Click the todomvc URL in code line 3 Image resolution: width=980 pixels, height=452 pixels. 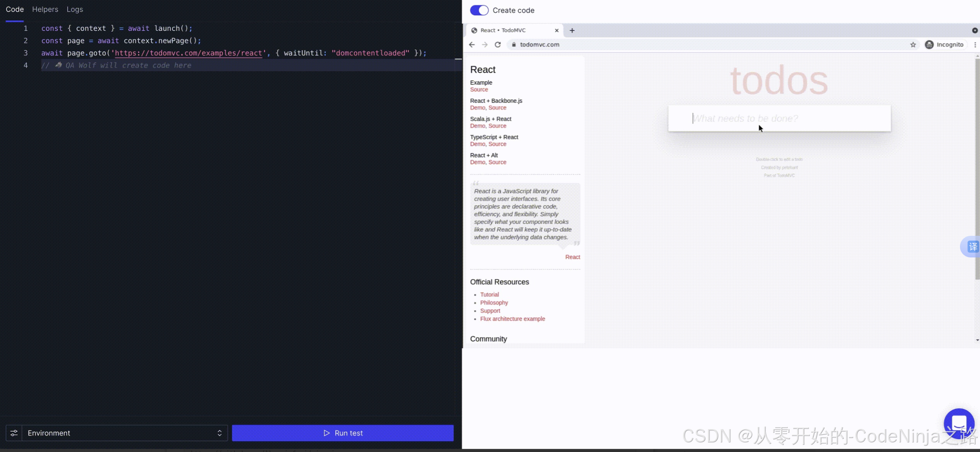(188, 53)
